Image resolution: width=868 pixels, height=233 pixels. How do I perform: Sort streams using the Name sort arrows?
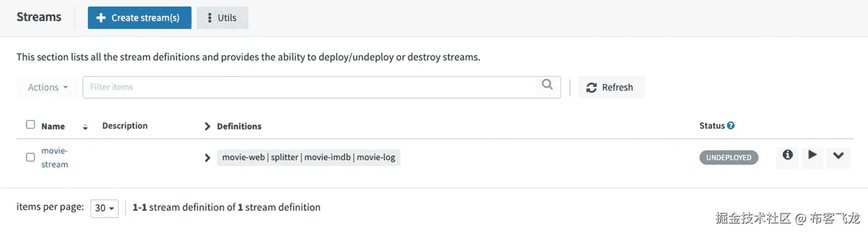coord(85,127)
